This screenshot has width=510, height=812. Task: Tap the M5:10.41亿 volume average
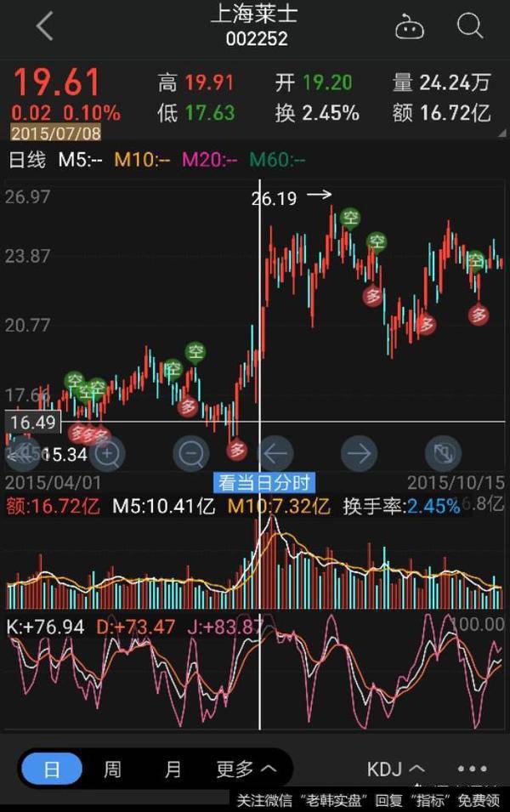[164, 506]
